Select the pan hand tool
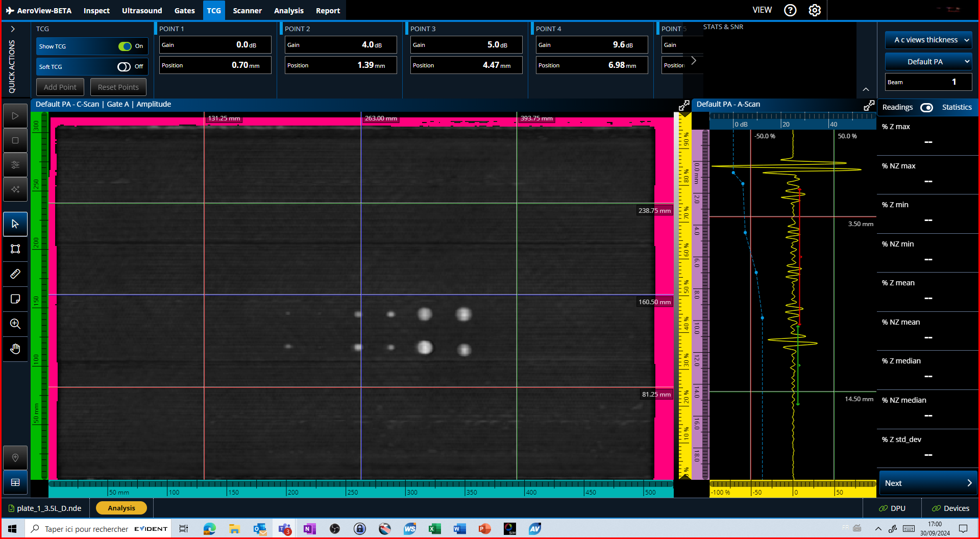This screenshot has height=539, width=980. coord(15,349)
